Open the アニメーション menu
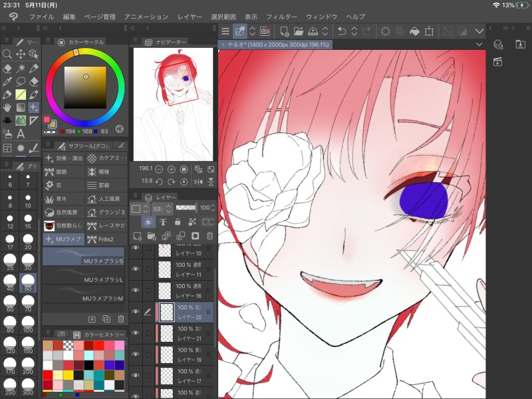Screen dimensions: 532x399 tap(146, 17)
